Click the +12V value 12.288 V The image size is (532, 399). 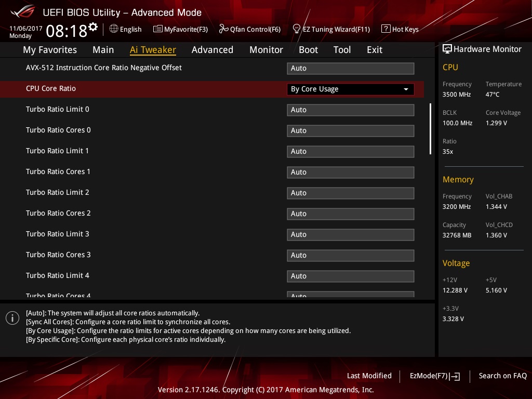pos(455,290)
